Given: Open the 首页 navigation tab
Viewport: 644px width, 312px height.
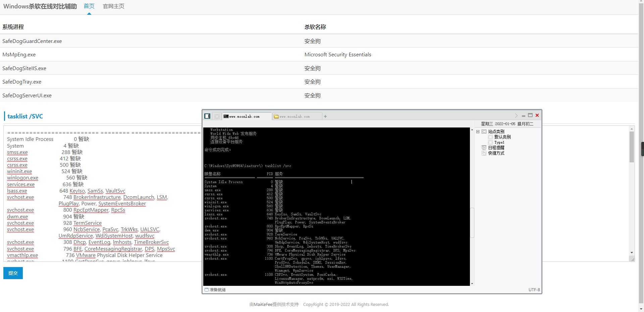Looking at the screenshot, I should click(89, 6).
